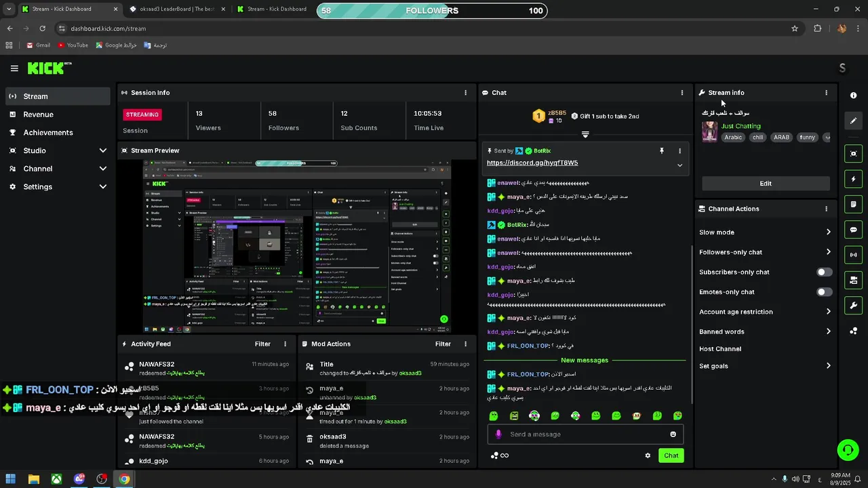Select Stream in left sidebar
Viewport: 868px width, 488px height.
(58, 96)
